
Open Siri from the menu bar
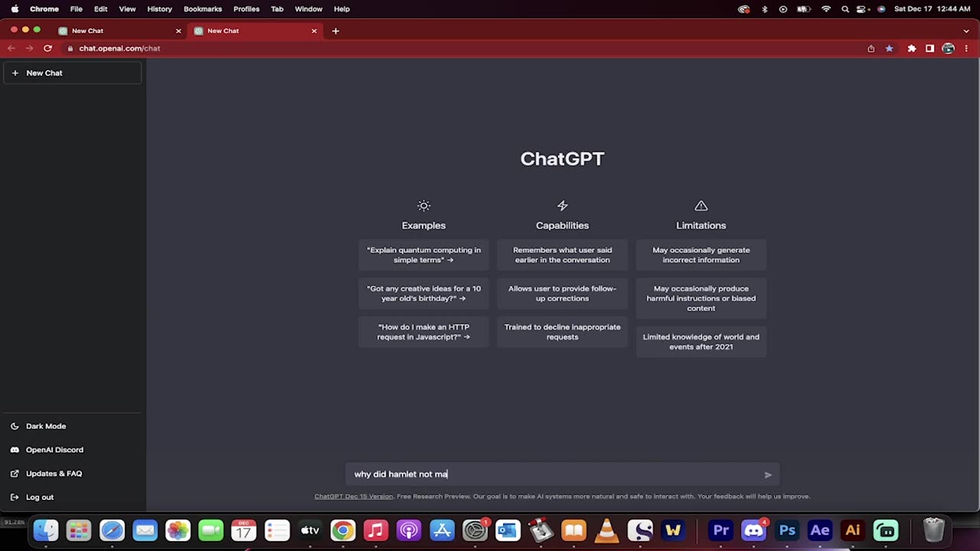(x=881, y=9)
